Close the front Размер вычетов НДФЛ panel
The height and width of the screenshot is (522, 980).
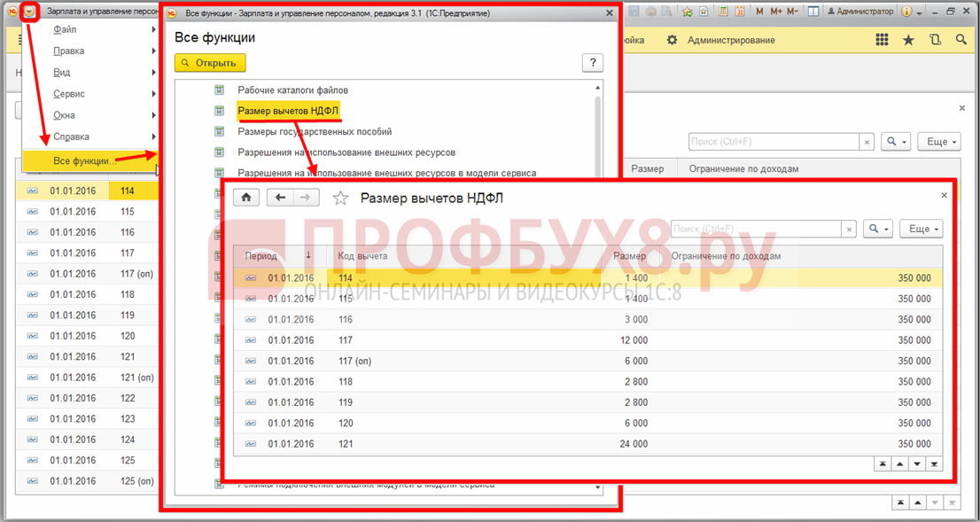pyautogui.click(x=944, y=196)
